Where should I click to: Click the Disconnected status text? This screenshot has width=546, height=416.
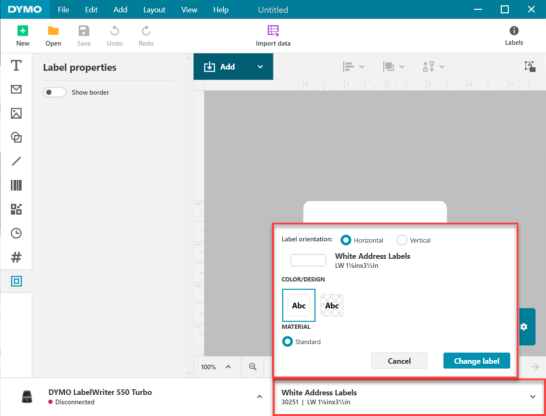pyautogui.click(x=75, y=402)
